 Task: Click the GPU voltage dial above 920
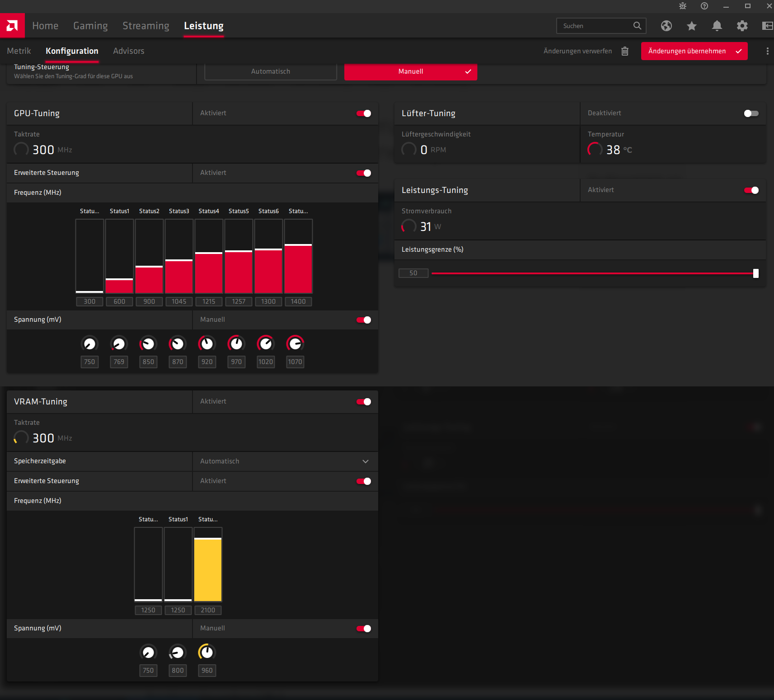pos(207,344)
